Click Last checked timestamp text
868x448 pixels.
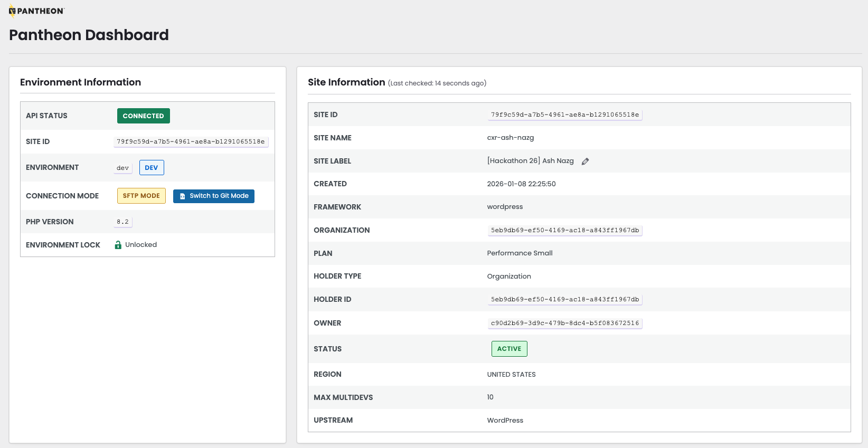437,83
